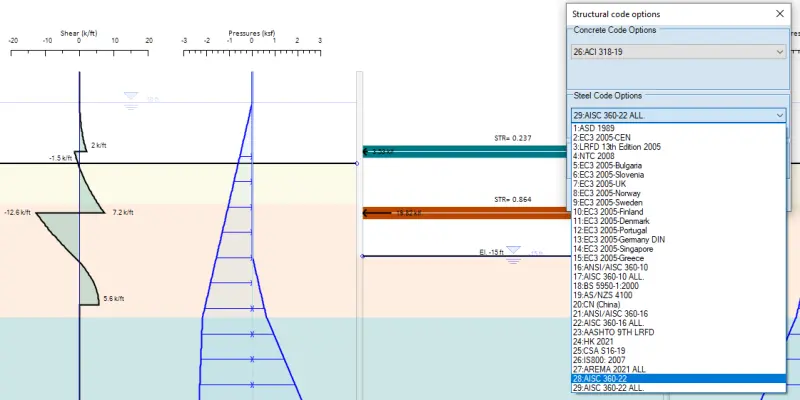The image size is (800, 400).
Task: Choose 29:AISC 360-22 ALL. list entry
Action: coord(678,388)
